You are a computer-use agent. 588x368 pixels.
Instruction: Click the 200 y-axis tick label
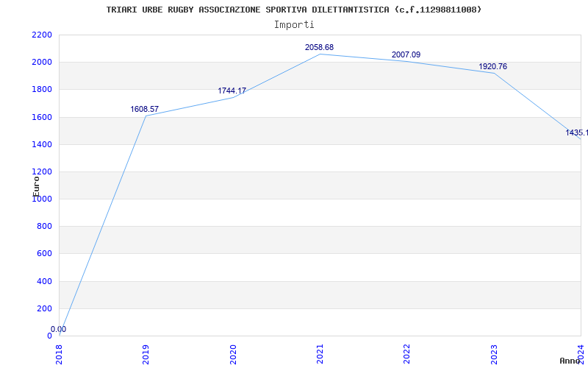point(44,308)
